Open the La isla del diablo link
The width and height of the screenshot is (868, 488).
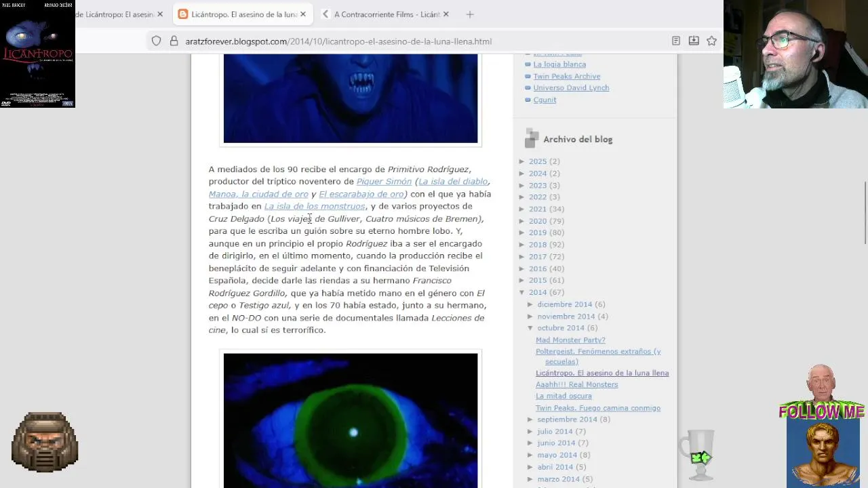(453, 182)
